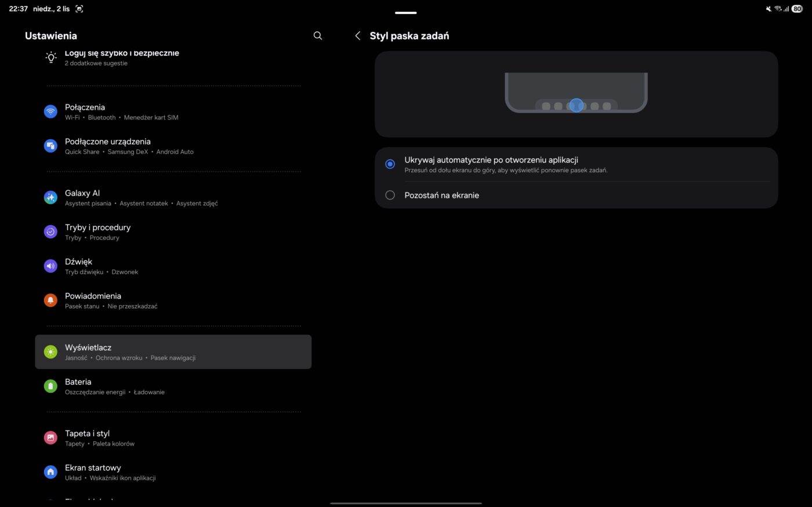Open the settings search magnifier icon
The width and height of the screenshot is (812, 507).
318,36
